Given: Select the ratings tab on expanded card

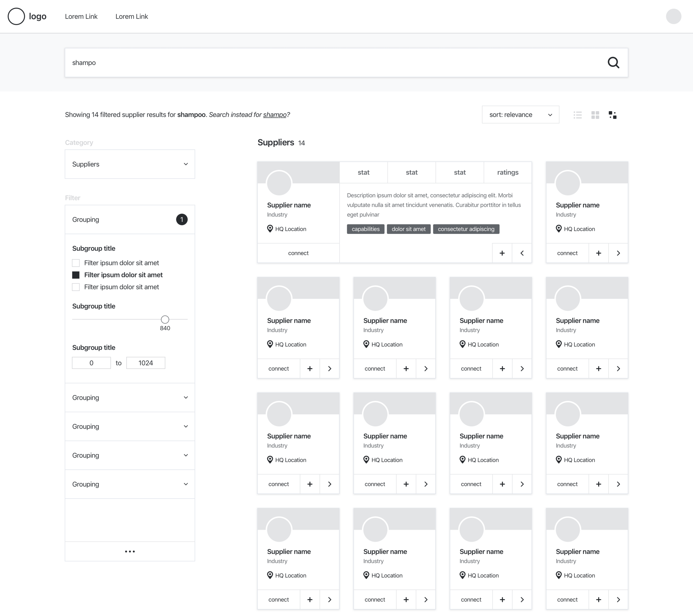Looking at the screenshot, I should (508, 172).
